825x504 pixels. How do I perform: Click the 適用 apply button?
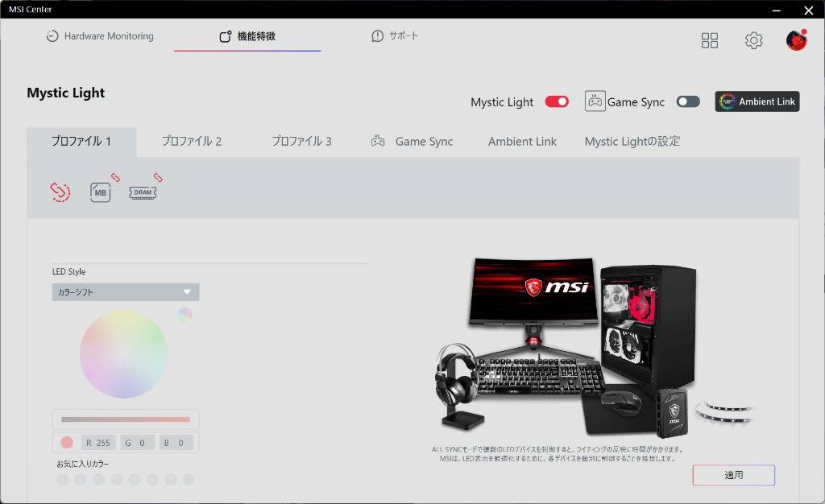[x=733, y=475]
